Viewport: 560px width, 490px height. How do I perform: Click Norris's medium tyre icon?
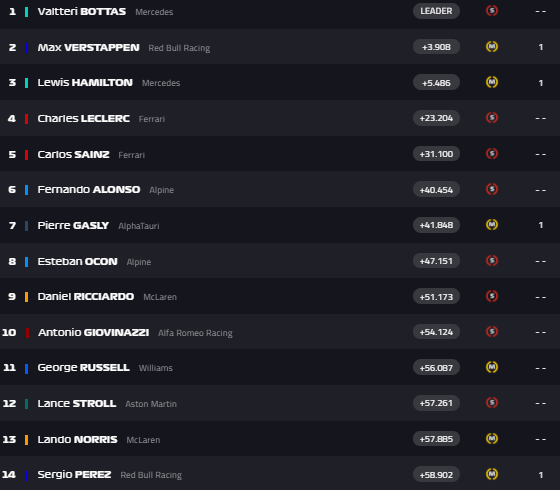pos(492,439)
